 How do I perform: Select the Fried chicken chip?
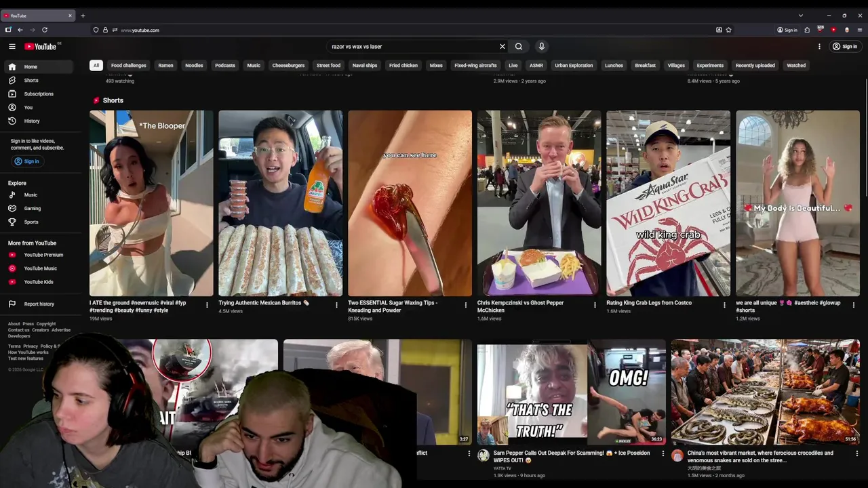(403, 66)
